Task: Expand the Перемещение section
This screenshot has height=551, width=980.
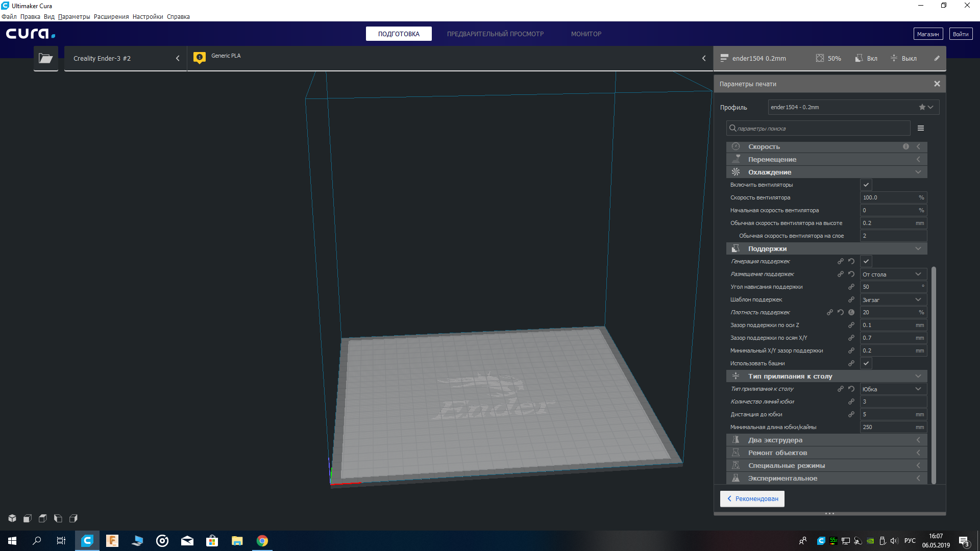Action: coord(826,159)
